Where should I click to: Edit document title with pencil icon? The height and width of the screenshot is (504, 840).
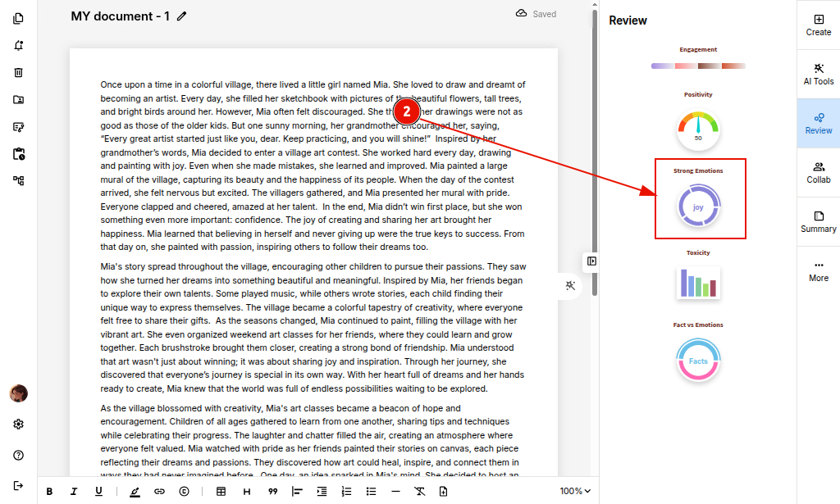[182, 16]
